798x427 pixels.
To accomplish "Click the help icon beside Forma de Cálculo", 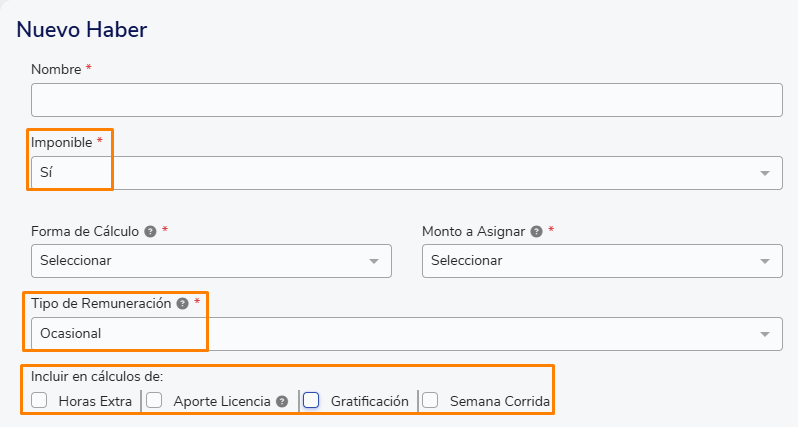I will click(150, 232).
